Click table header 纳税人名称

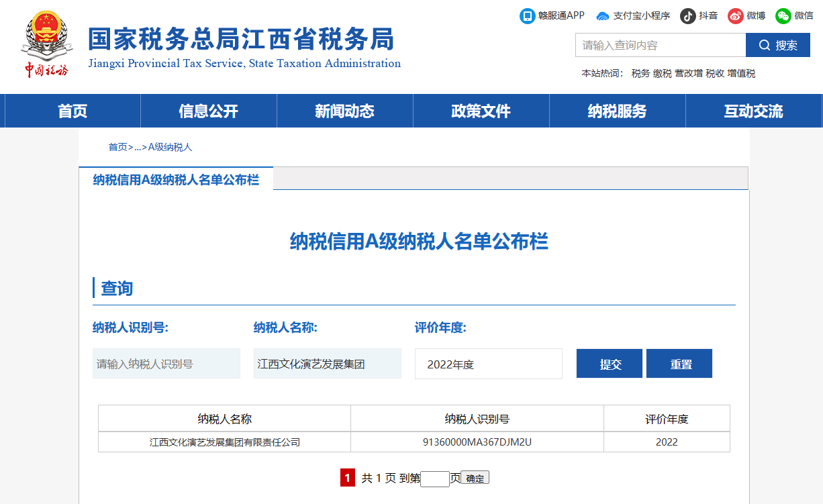pos(225,419)
